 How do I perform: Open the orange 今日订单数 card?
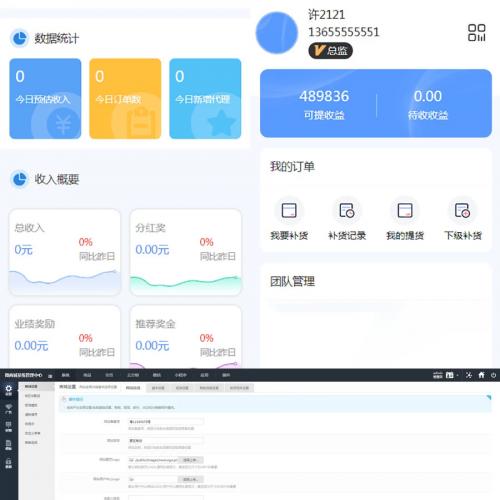click(125, 98)
